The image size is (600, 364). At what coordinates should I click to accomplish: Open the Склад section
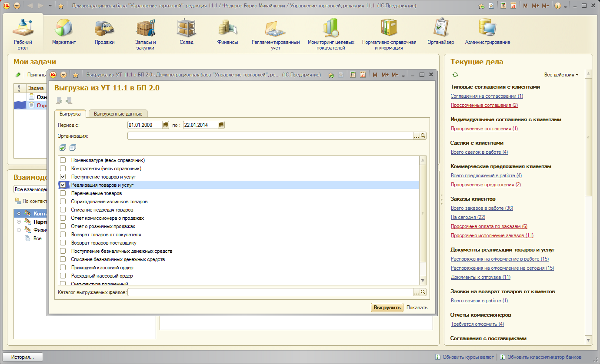pyautogui.click(x=187, y=33)
